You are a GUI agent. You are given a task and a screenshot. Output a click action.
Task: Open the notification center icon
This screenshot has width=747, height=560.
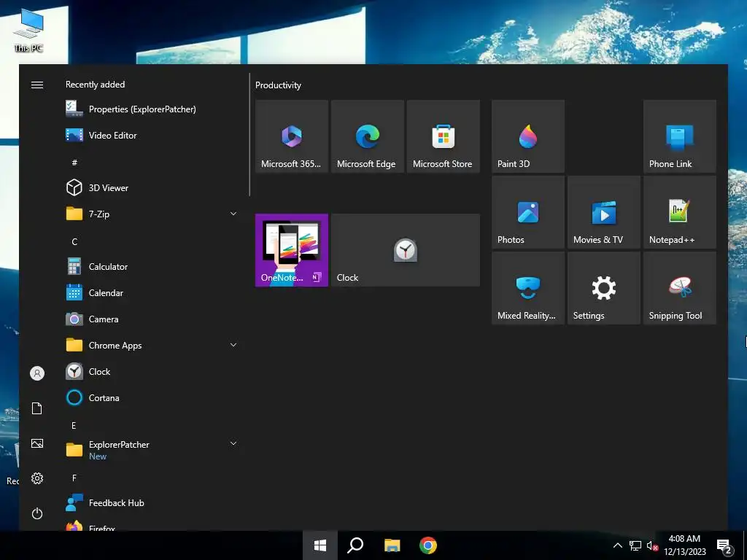724,545
